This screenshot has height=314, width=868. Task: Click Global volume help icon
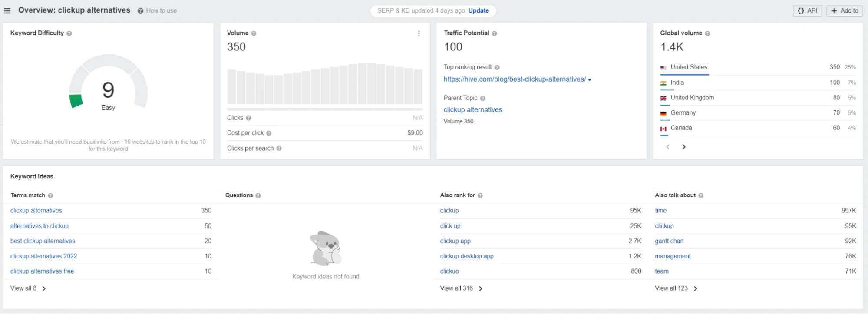(x=707, y=33)
